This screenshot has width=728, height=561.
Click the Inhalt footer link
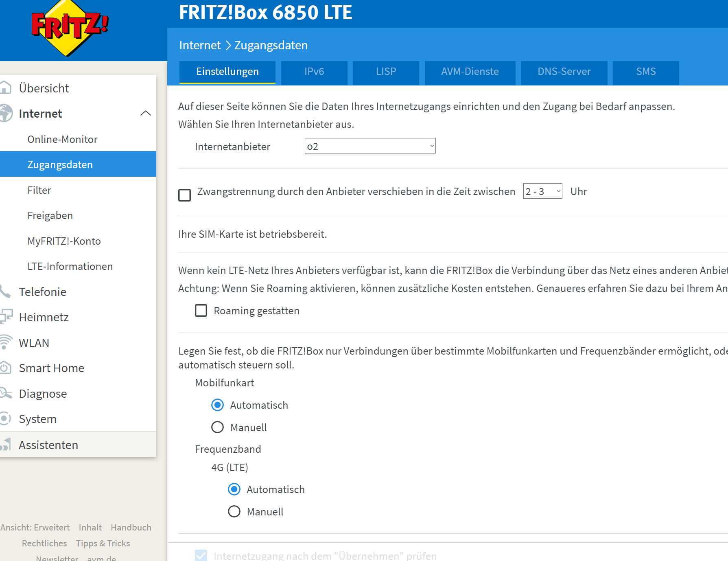[x=90, y=527]
